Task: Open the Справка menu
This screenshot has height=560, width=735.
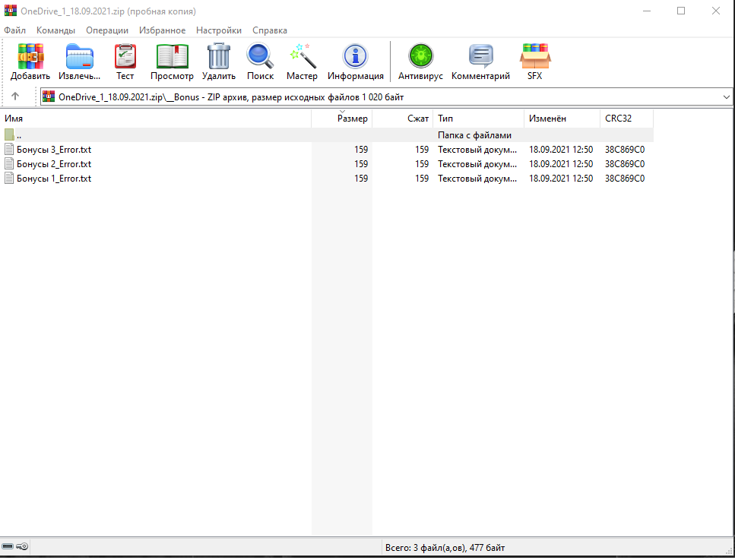Action: pos(270,30)
